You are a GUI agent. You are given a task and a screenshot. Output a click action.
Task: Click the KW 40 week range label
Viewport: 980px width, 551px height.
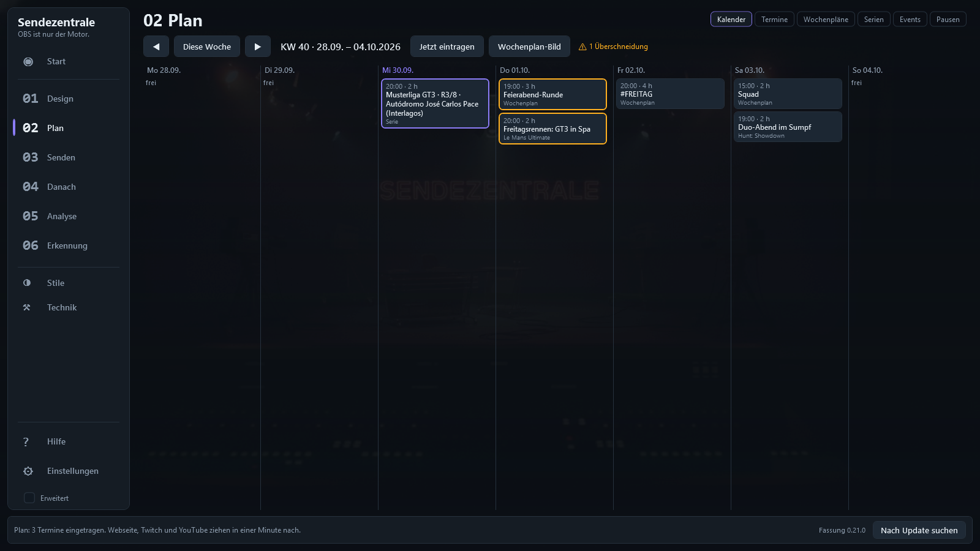click(x=341, y=47)
